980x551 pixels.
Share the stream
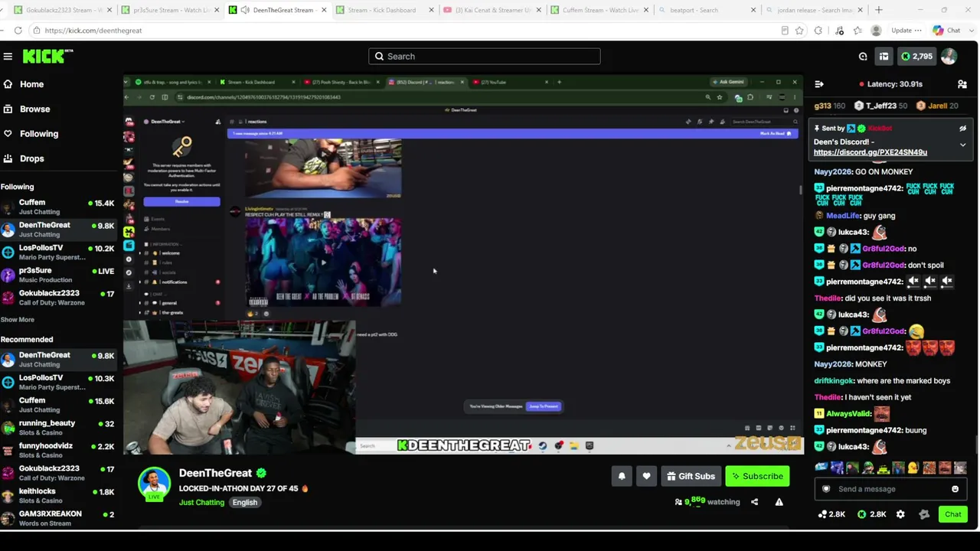[754, 502]
